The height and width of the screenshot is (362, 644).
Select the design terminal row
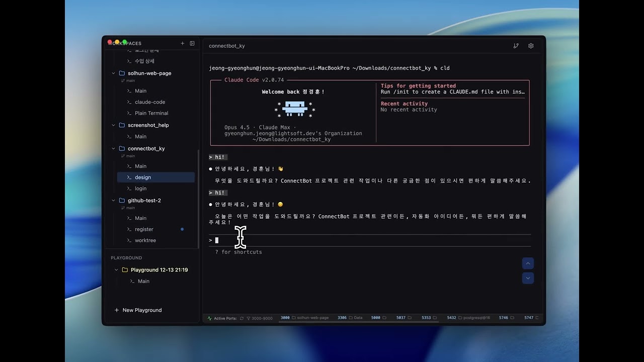click(156, 177)
